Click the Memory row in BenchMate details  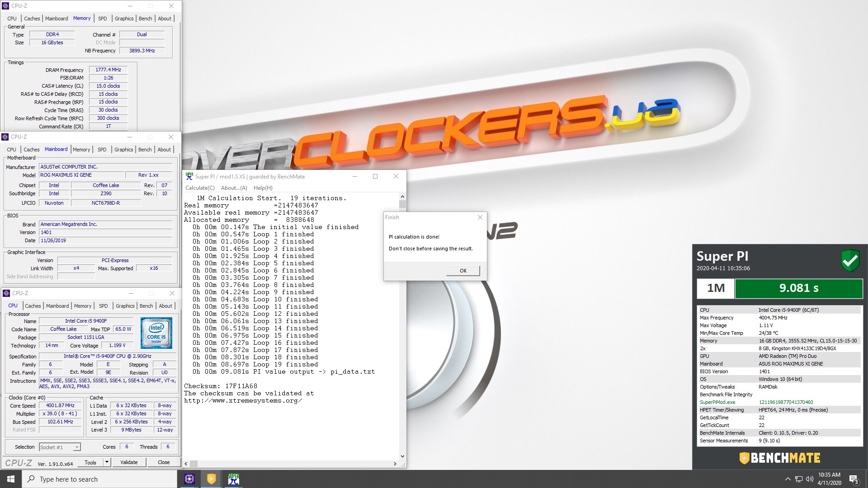pos(779,341)
